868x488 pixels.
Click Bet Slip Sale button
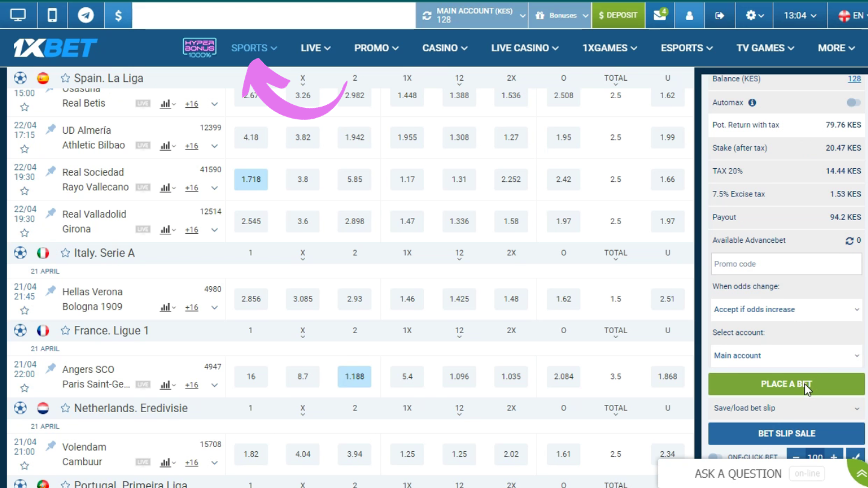coord(787,433)
